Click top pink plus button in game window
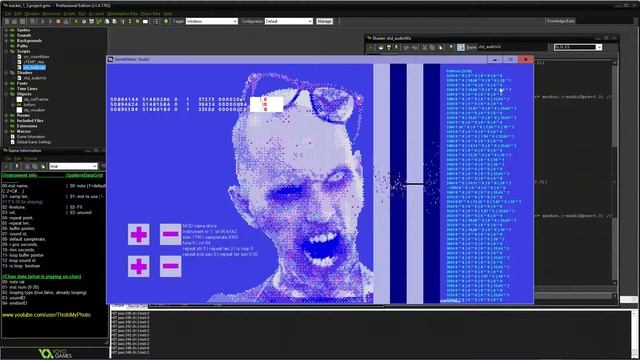 (x=138, y=234)
